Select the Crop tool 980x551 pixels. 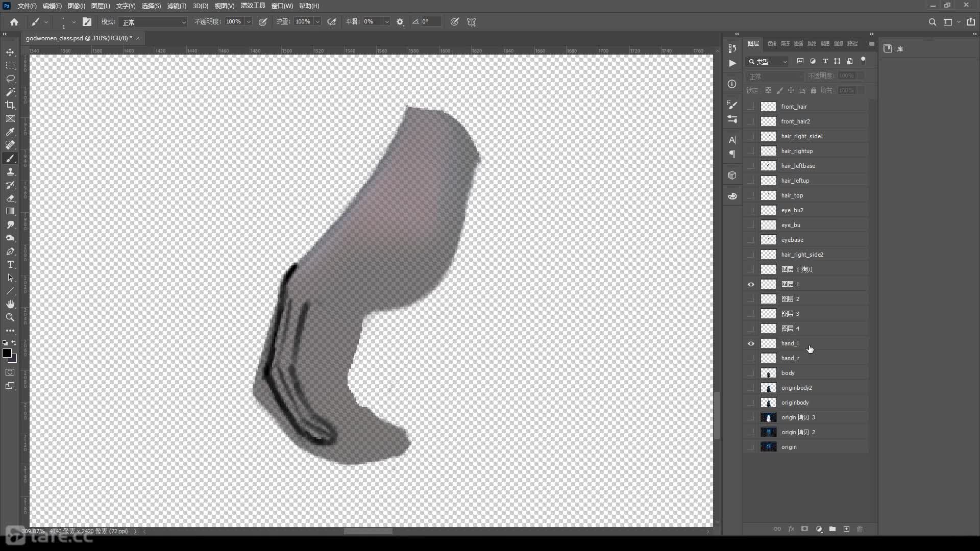click(x=10, y=105)
